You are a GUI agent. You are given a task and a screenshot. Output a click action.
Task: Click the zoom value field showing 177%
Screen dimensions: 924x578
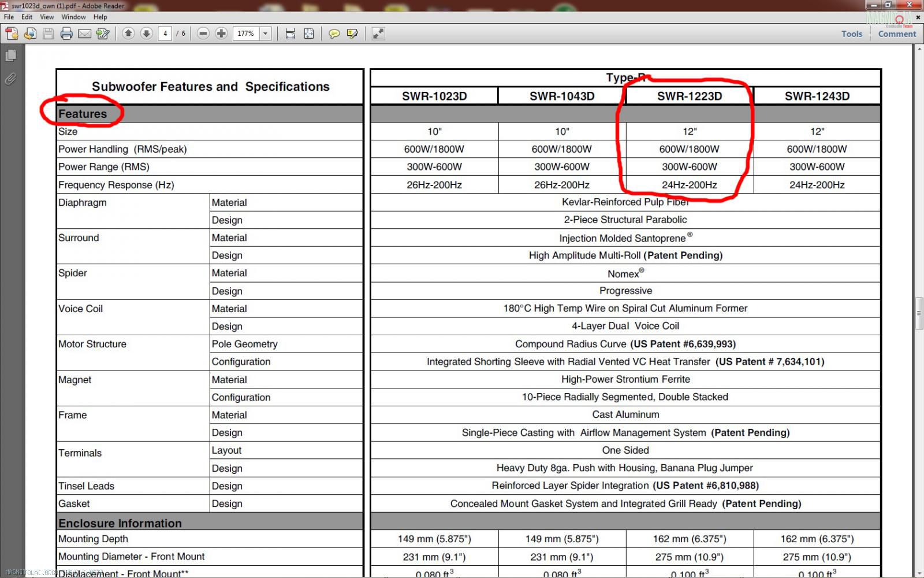click(x=246, y=34)
